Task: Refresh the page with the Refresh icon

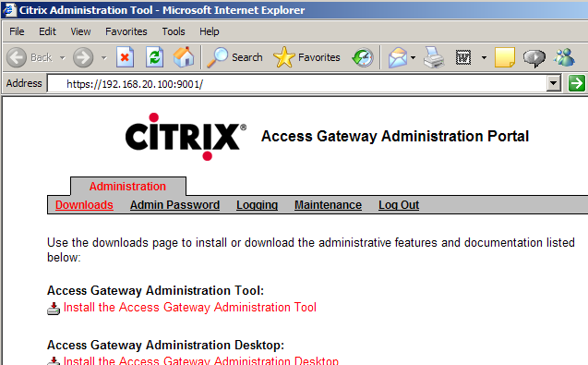Action: point(154,57)
